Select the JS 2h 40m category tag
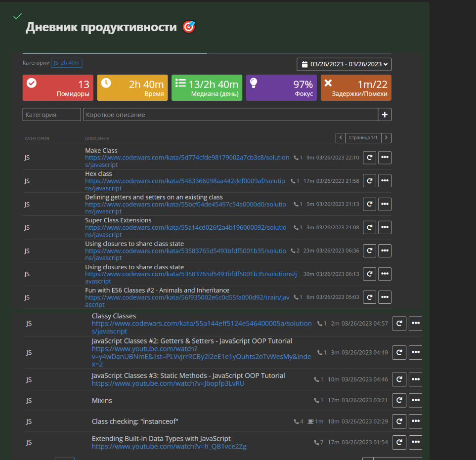This screenshot has height=460, width=476. [x=67, y=63]
